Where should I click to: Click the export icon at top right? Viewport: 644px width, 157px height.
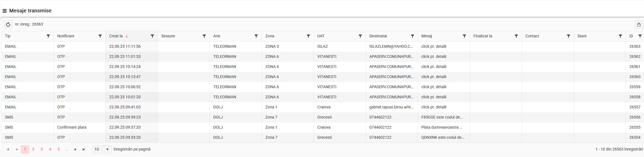[639, 24]
